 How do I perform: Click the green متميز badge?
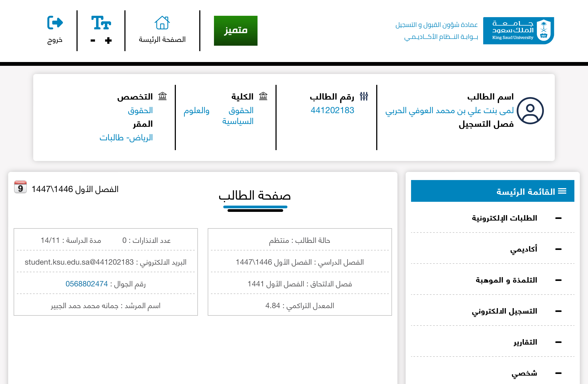(236, 31)
